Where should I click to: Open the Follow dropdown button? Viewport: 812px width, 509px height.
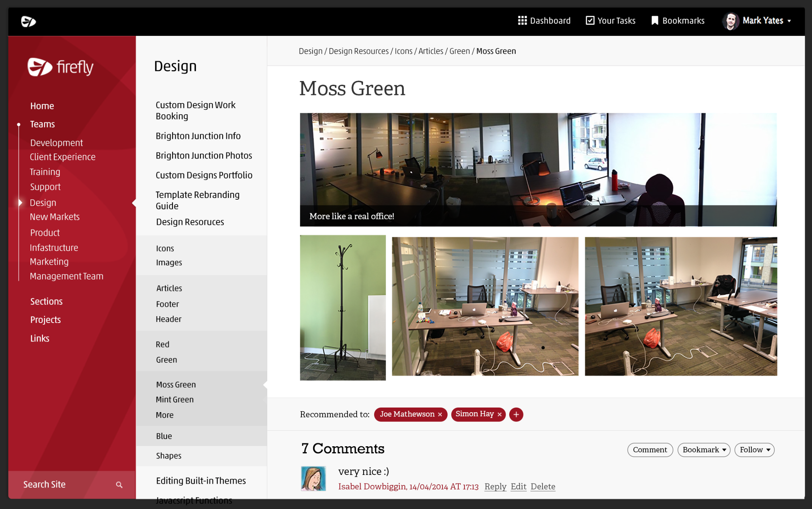tap(754, 449)
